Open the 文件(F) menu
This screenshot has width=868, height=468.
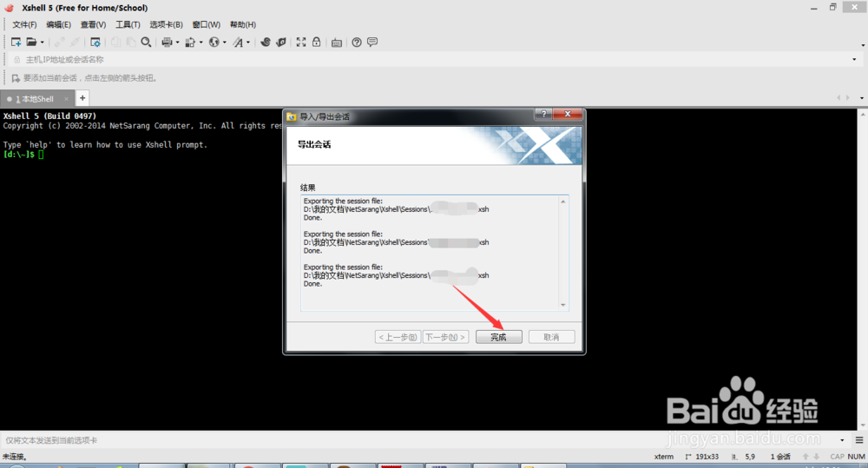click(24, 24)
